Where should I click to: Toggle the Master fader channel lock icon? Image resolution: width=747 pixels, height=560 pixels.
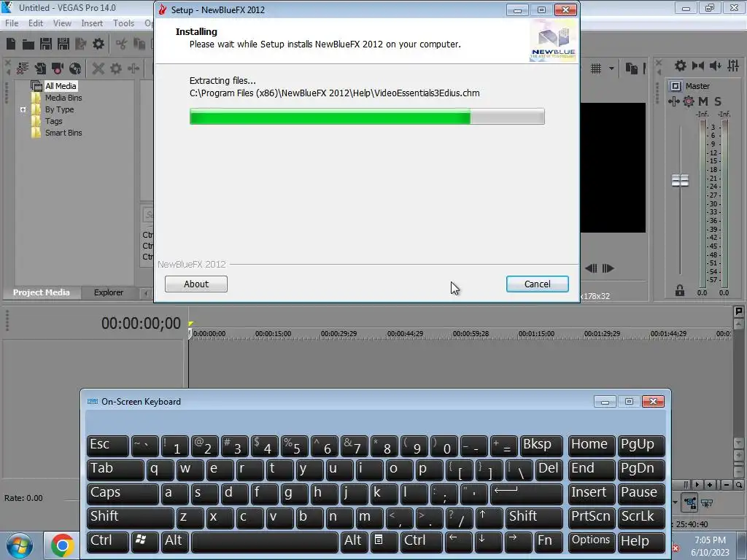[x=680, y=290]
